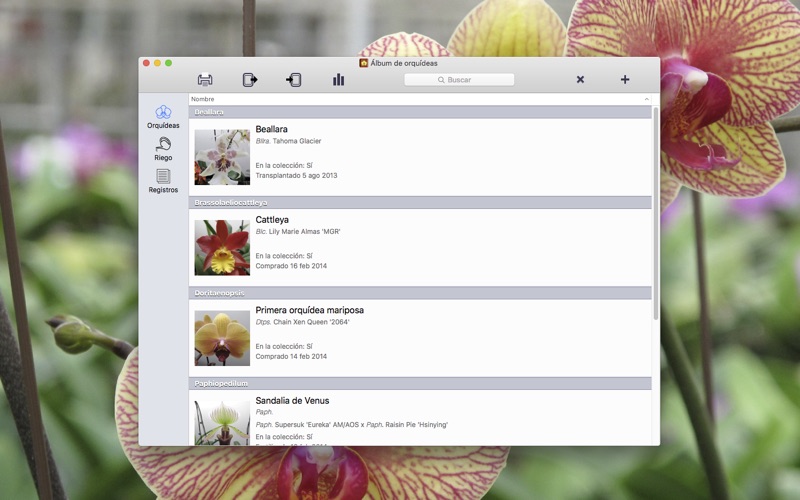The image size is (800, 500).
Task: Select the Orquídeas sidebar section
Action: [x=163, y=117]
